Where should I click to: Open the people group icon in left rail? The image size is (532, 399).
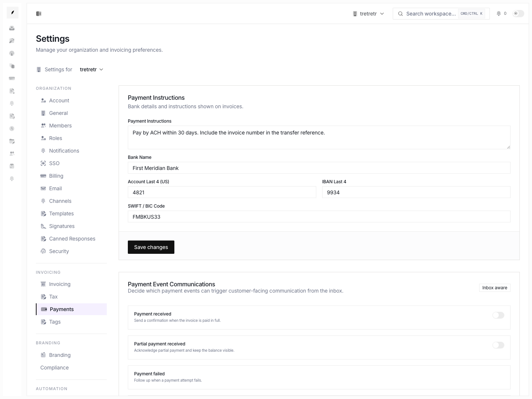click(x=12, y=154)
